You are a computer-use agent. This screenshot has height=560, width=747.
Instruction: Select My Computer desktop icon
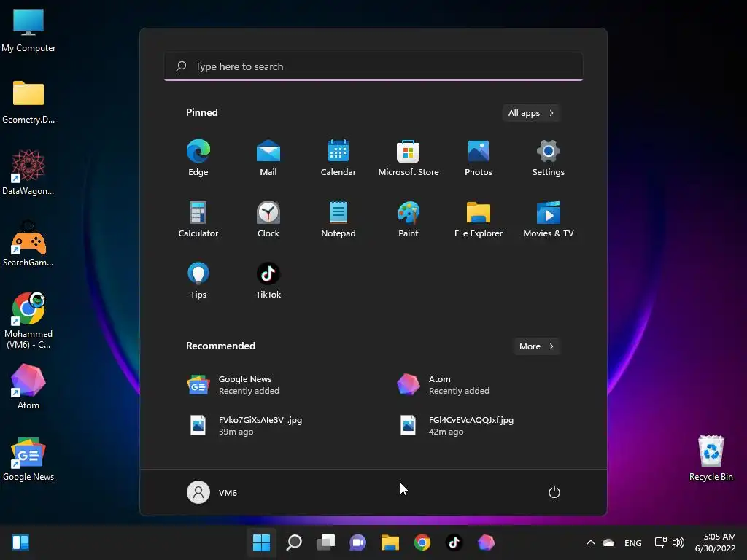point(28,31)
